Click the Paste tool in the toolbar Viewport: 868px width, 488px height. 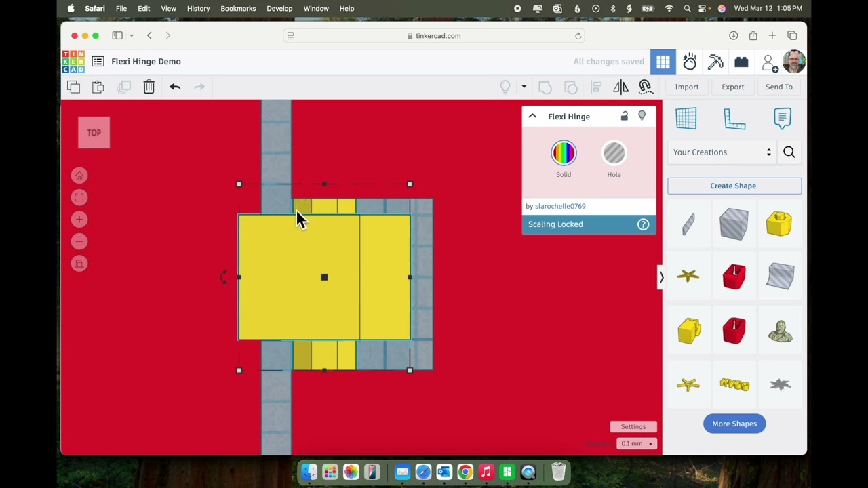(98, 87)
